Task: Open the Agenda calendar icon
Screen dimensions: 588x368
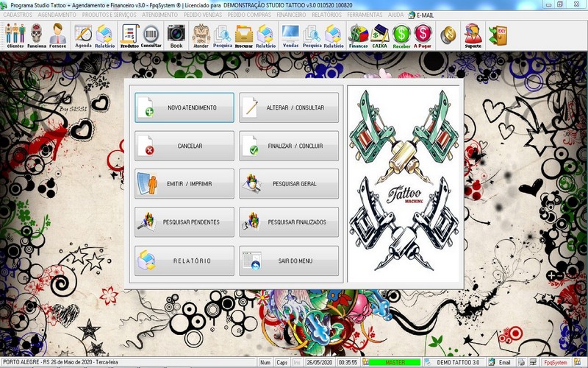Action: (x=83, y=35)
